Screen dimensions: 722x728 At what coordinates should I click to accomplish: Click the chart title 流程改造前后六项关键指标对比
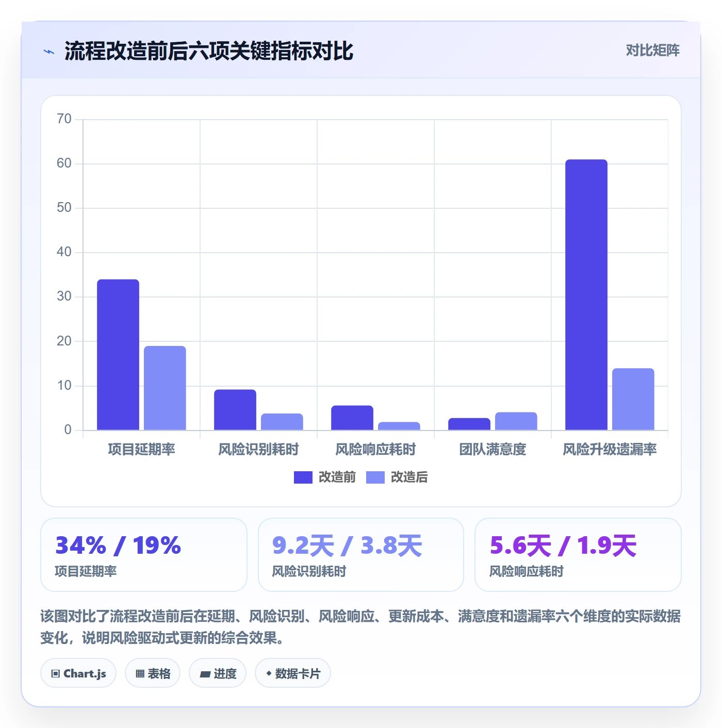[209, 52]
